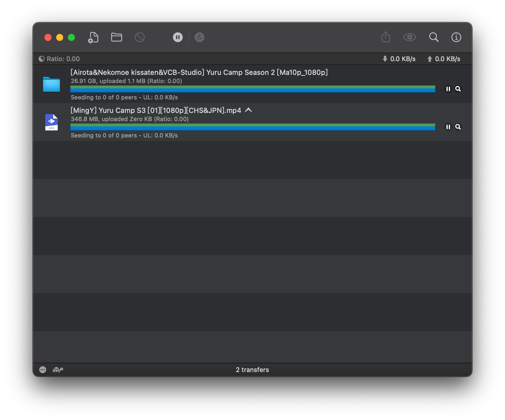Toggle turtle speed limit mode
Image resolution: width=505 pixels, height=420 pixels.
tap(58, 370)
